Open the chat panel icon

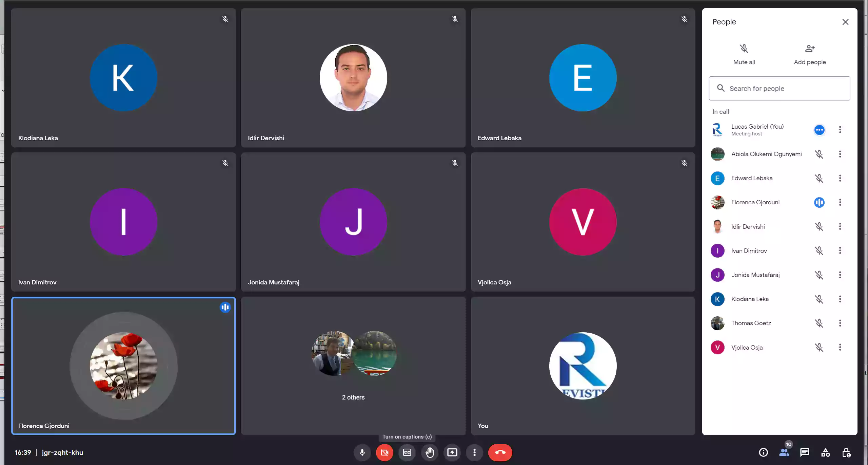tap(805, 452)
